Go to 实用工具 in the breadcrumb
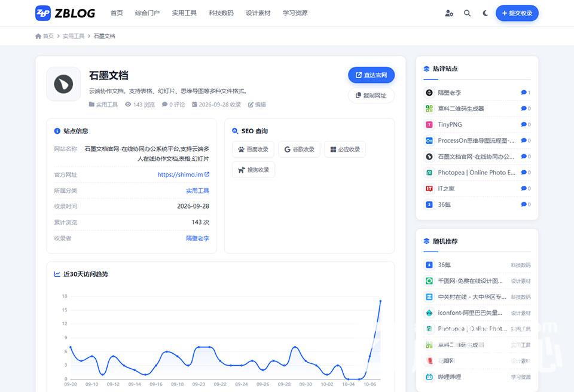The width and height of the screenshot is (574, 392). (x=74, y=36)
